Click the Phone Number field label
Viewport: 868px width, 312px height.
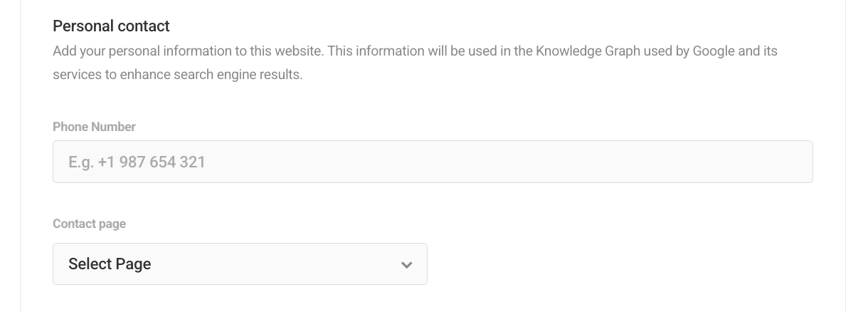tap(94, 127)
